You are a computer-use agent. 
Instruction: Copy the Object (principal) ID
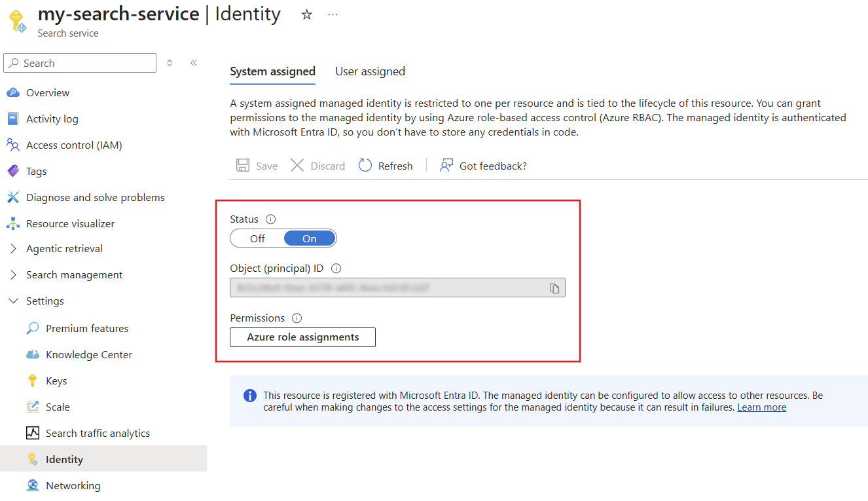tap(554, 288)
